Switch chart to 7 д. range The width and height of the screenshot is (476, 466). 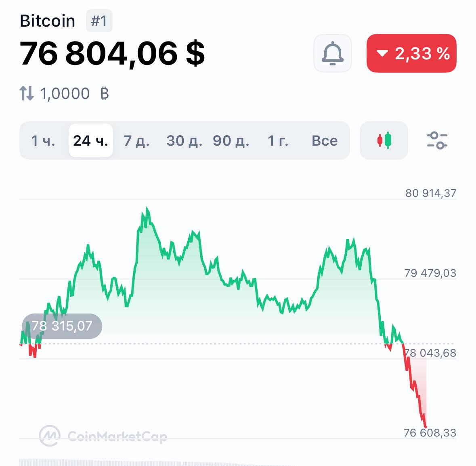click(x=136, y=140)
